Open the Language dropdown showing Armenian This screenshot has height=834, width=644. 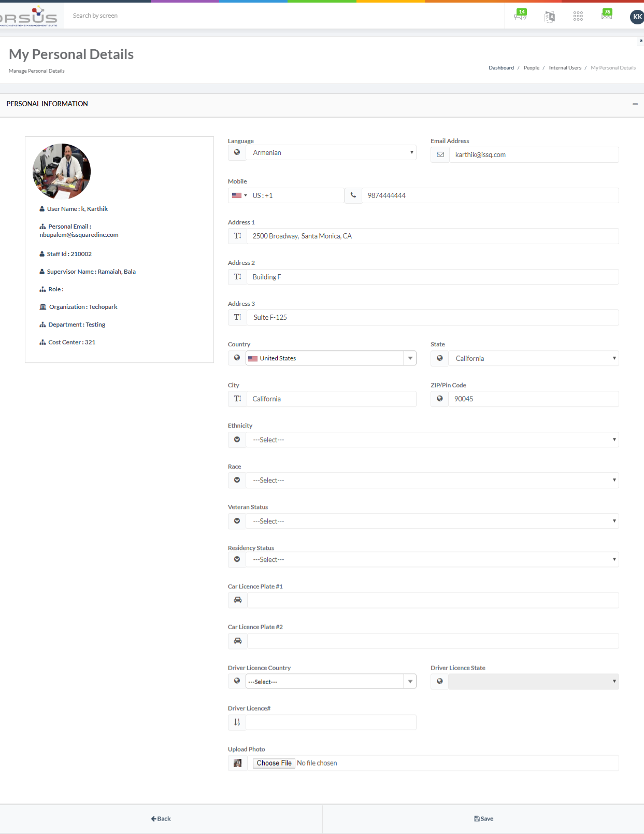[x=331, y=152]
